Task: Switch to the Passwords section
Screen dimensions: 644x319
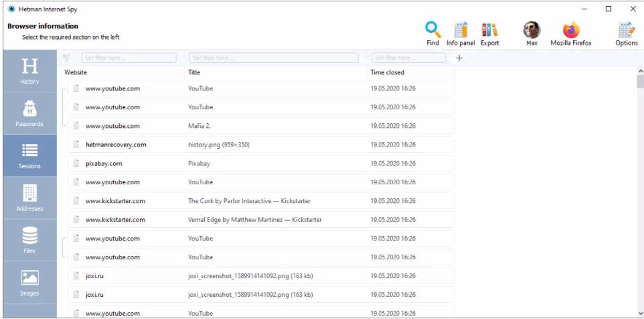Action: point(29,113)
